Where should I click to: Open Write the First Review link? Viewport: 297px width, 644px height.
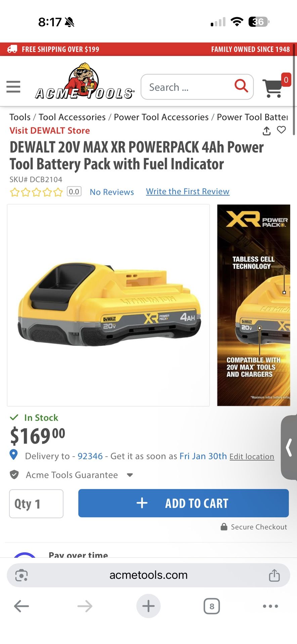188,192
